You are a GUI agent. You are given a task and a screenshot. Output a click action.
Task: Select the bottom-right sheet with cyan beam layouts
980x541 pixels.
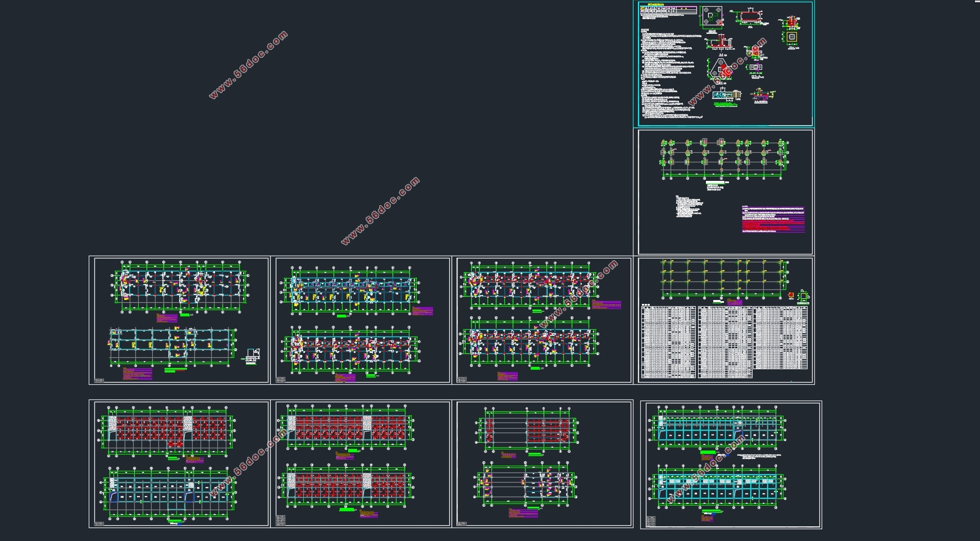coord(731,464)
